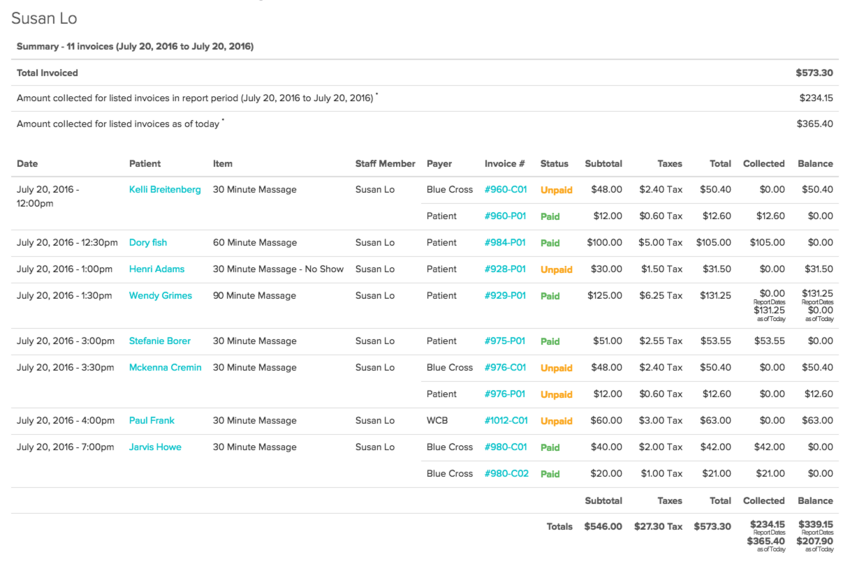Open patient Dory fish's profile
The height and width of the screenshot is (573, 850).
pyautogui.click(x=148, y=242)
